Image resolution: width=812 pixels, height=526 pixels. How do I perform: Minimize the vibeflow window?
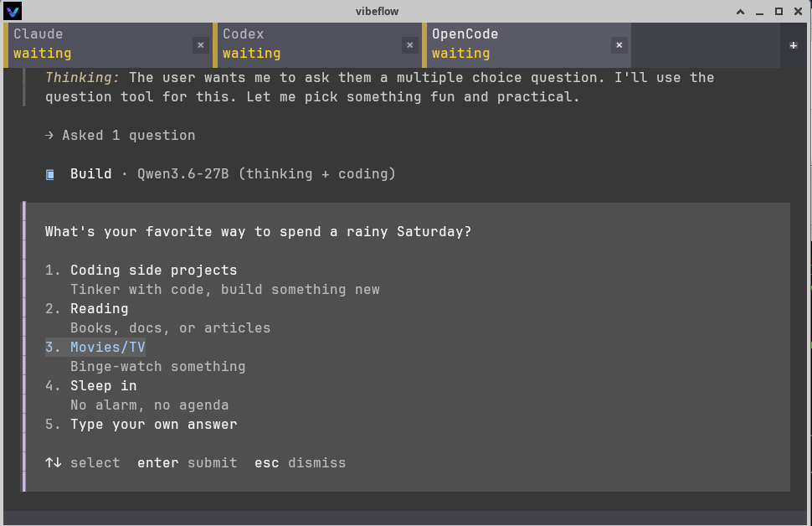760,12
